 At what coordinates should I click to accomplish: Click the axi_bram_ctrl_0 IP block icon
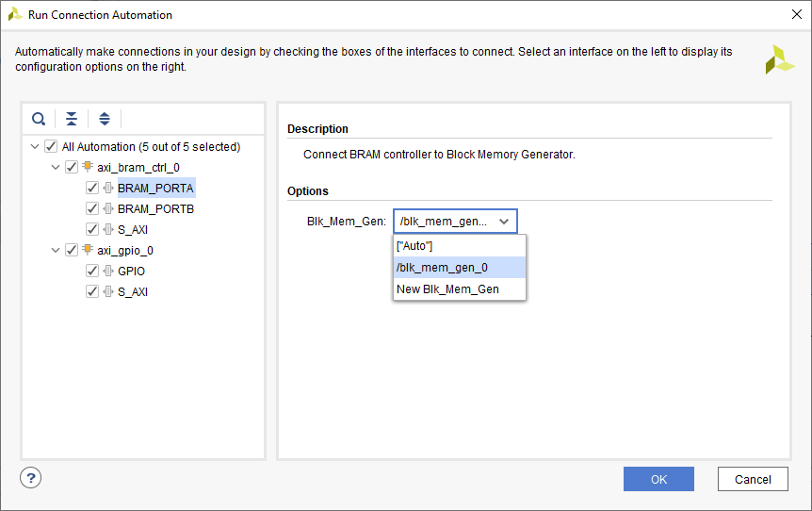point(88,167)
